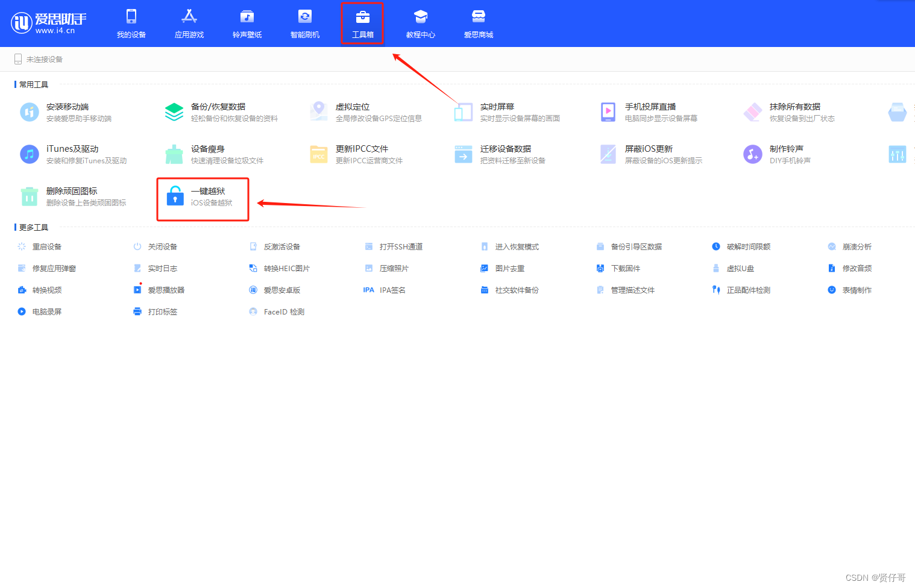Open 实时日志 link

coord(156,268)
